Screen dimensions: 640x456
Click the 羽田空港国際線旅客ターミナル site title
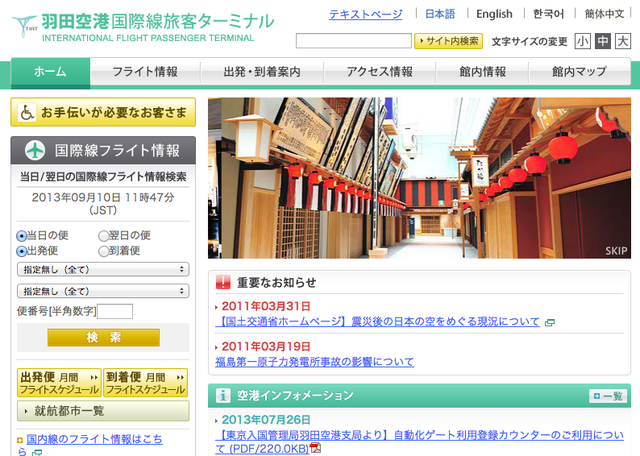[x=158, y=21]
